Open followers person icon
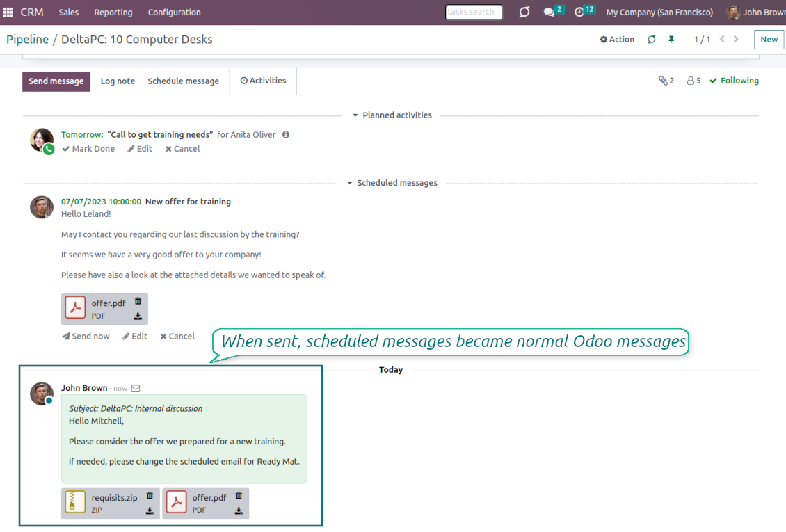 [x=690, y=81]
